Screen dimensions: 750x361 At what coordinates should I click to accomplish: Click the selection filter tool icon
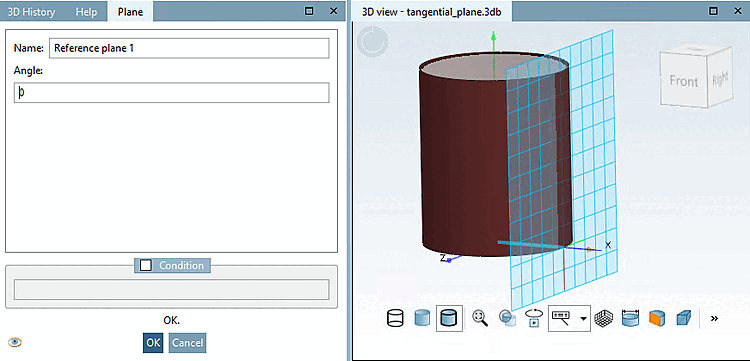[561, 318]
